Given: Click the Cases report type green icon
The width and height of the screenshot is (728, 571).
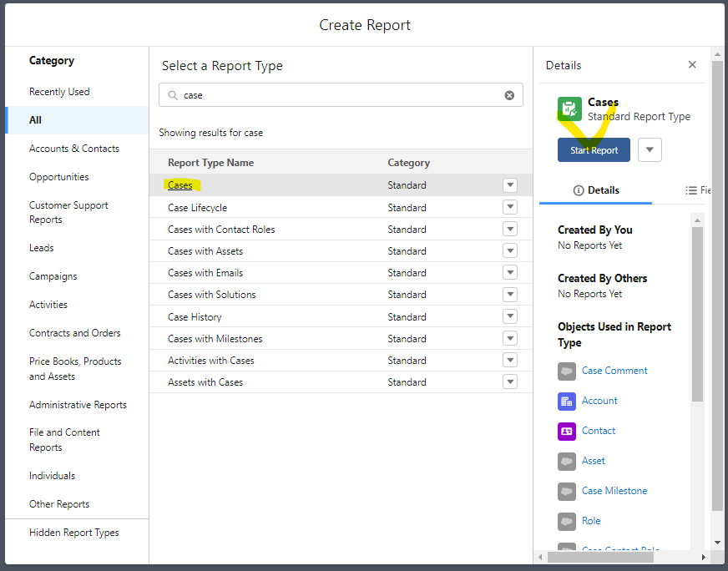Looking at the screenshot, I should [x=570, y=109].
